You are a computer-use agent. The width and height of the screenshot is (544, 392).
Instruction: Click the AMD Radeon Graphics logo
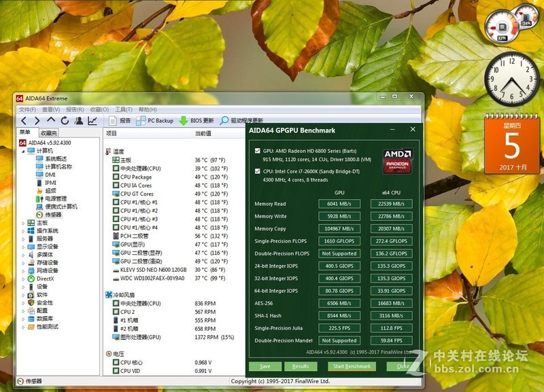click(x=397, y=161)
